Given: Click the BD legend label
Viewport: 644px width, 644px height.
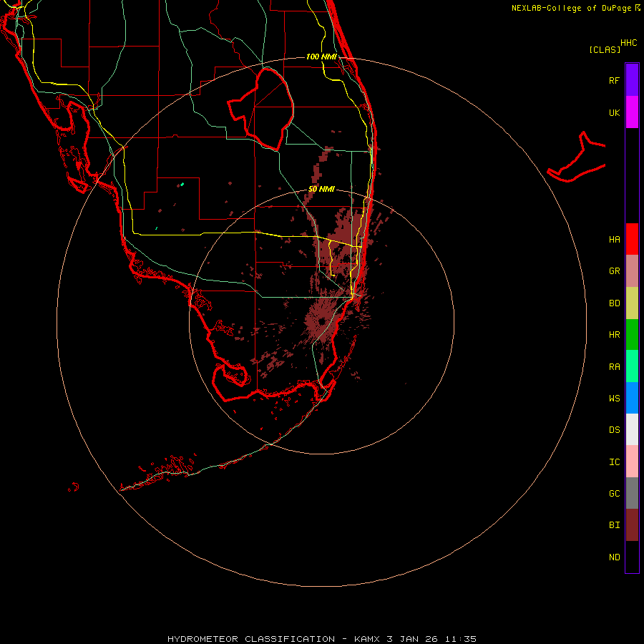Looking at the screenshot, I should 614,303.
